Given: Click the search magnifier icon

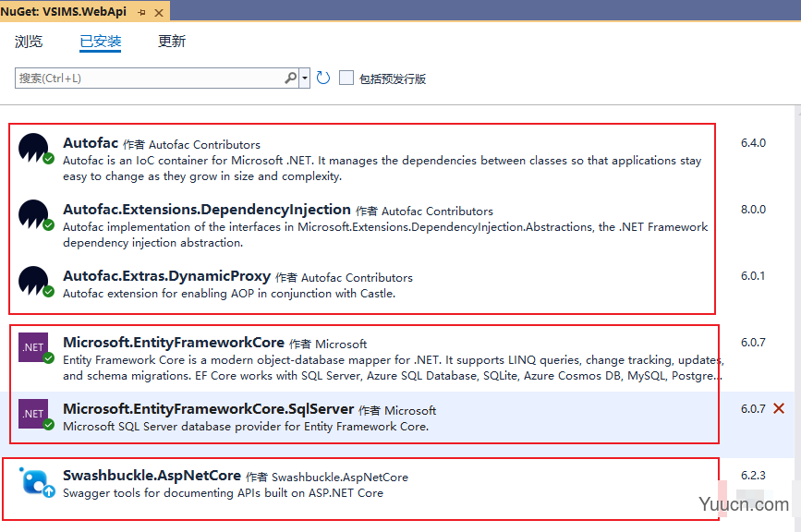Looking at the screenshot, I should point(290,79).
